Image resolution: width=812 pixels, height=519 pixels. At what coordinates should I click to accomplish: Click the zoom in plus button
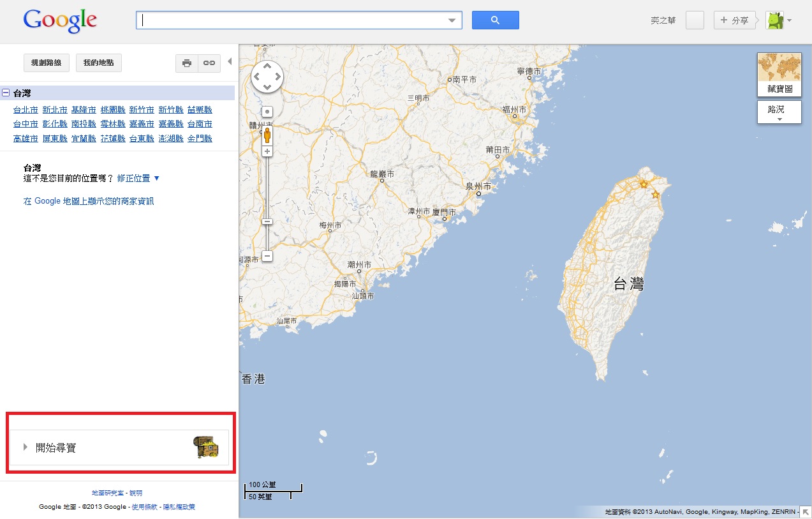[267, 151]
